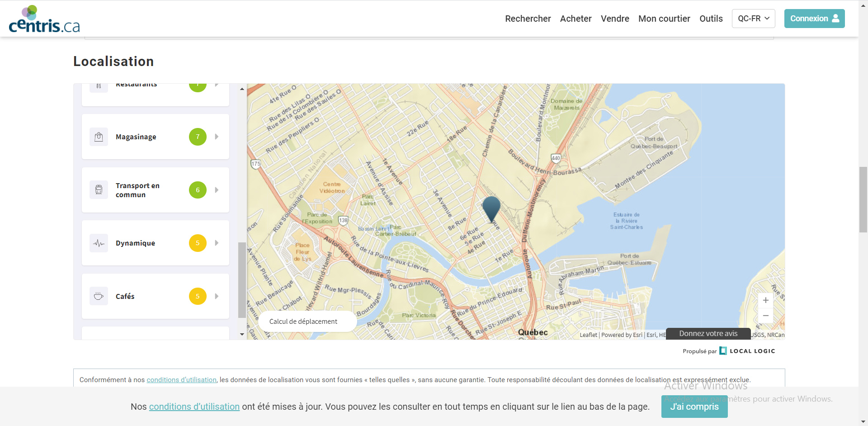Click the Propulsé par text
Viewport: 868px width, 426px height.
click(x=699, y=351)
